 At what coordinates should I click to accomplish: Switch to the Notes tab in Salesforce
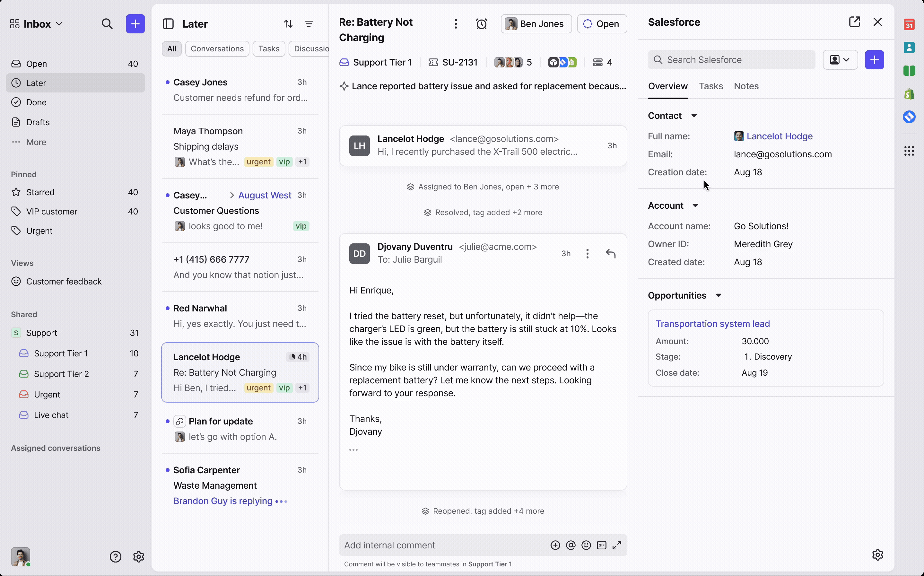click(746, 86)
